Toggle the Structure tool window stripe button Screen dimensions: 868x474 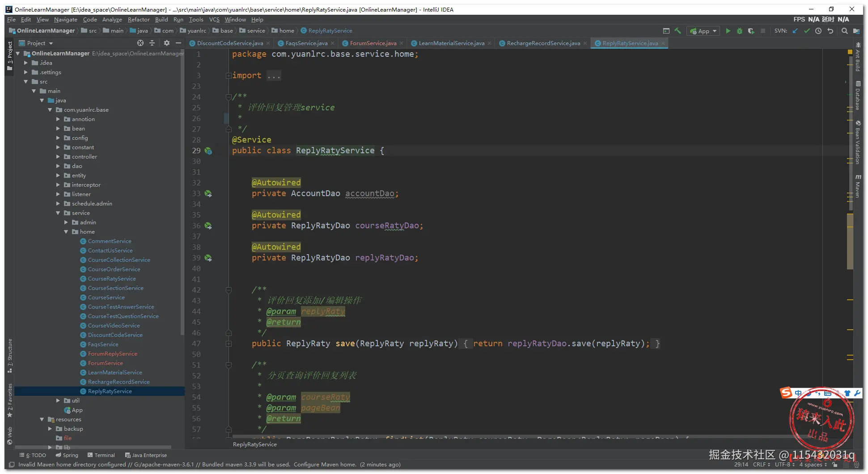9,355
